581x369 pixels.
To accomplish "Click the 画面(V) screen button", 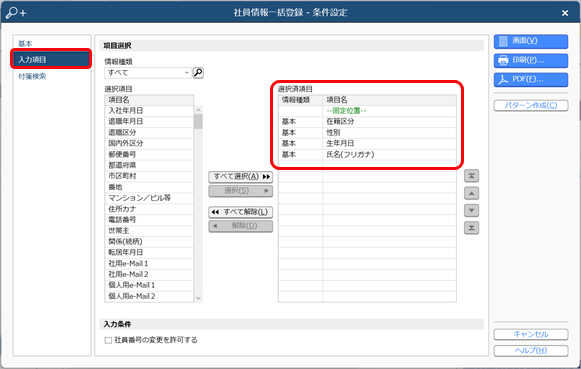I will (x=531, y=41).
